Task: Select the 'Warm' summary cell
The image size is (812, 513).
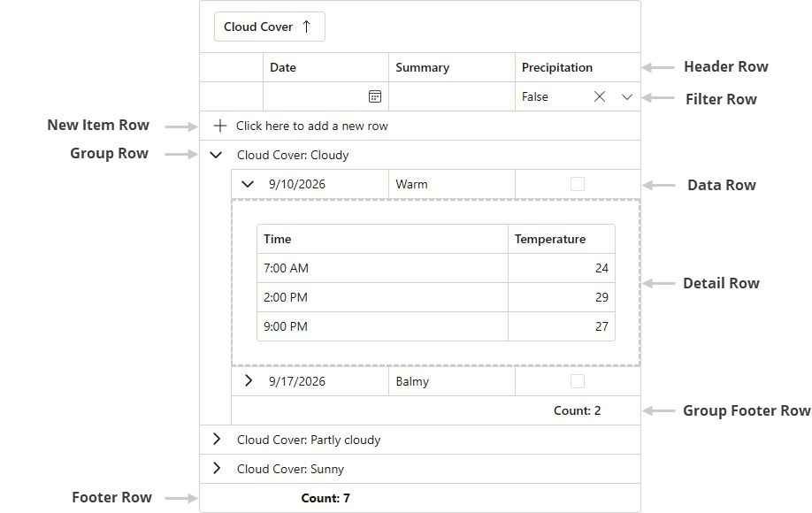Action: [452, 184]
